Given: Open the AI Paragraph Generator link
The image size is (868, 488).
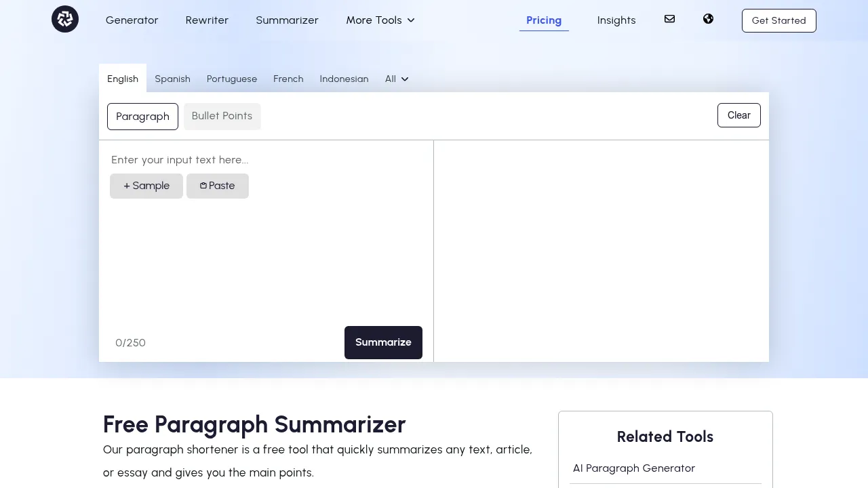Looking at the screenshot, I should click(633, 468).
